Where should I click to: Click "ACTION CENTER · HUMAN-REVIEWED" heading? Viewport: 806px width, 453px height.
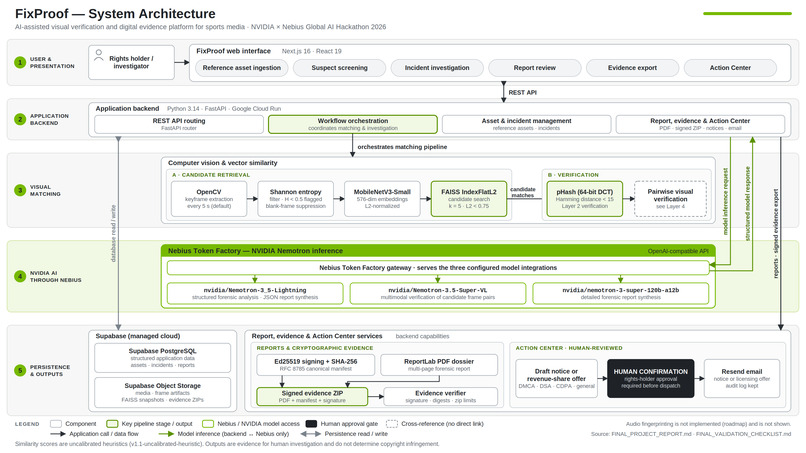569,348
